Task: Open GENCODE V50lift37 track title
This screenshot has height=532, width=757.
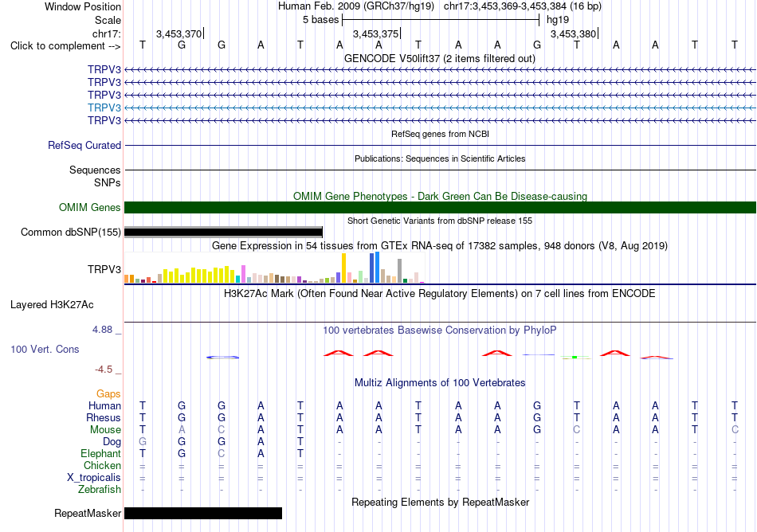Action: 439,59
